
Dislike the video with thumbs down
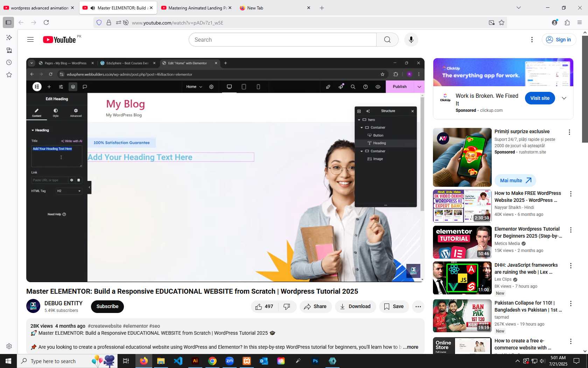coord(287,307)
